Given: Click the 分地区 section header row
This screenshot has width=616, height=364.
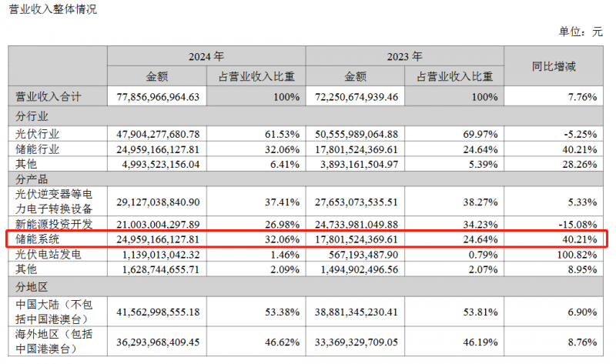Looking at the screenshot, I should 32,285.
